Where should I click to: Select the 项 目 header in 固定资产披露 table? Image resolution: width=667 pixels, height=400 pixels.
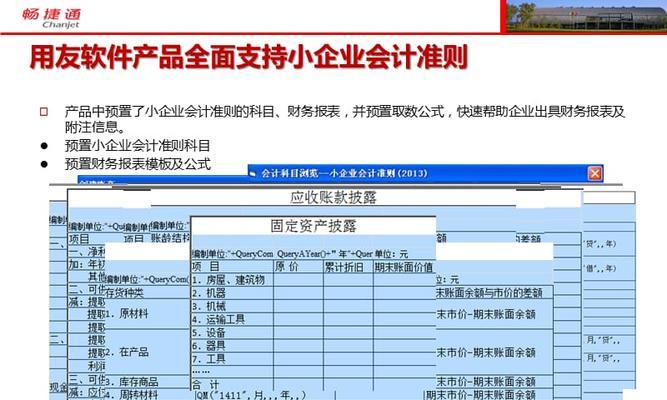[232, 267]
